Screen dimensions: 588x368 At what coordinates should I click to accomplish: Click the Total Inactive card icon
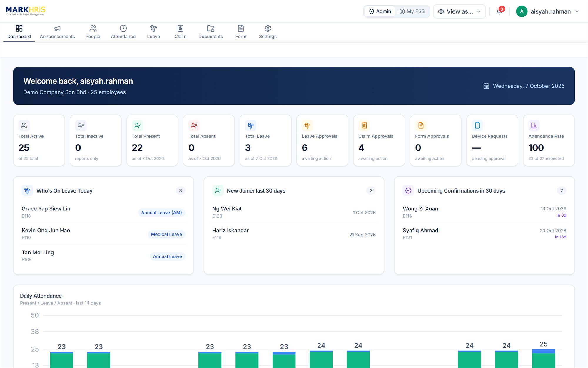pos(81,125)
